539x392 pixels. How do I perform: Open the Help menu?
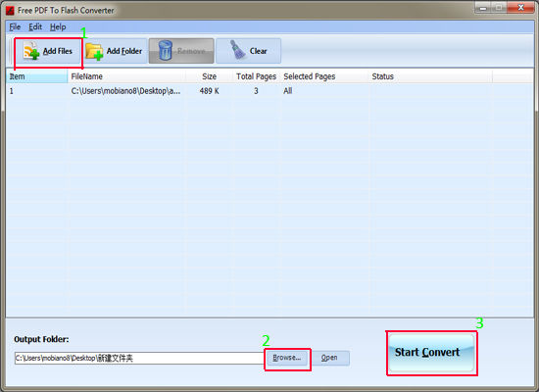click(x=58, y=26)
